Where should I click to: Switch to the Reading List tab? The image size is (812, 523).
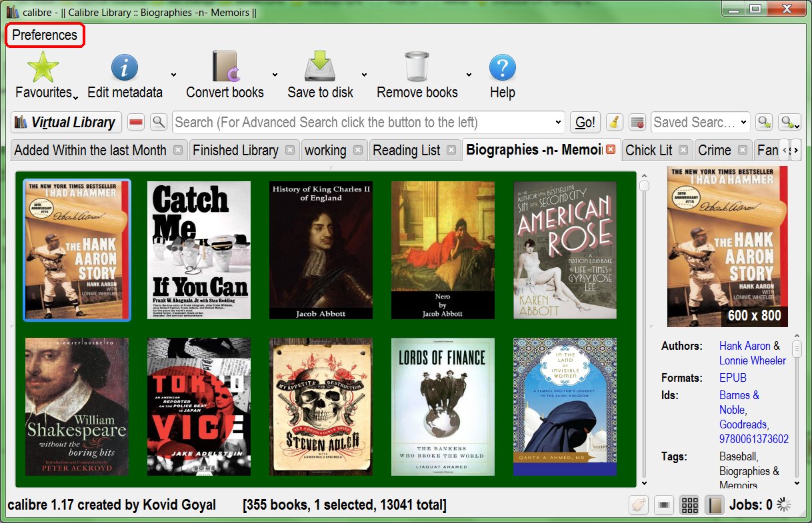pos(406,151)
